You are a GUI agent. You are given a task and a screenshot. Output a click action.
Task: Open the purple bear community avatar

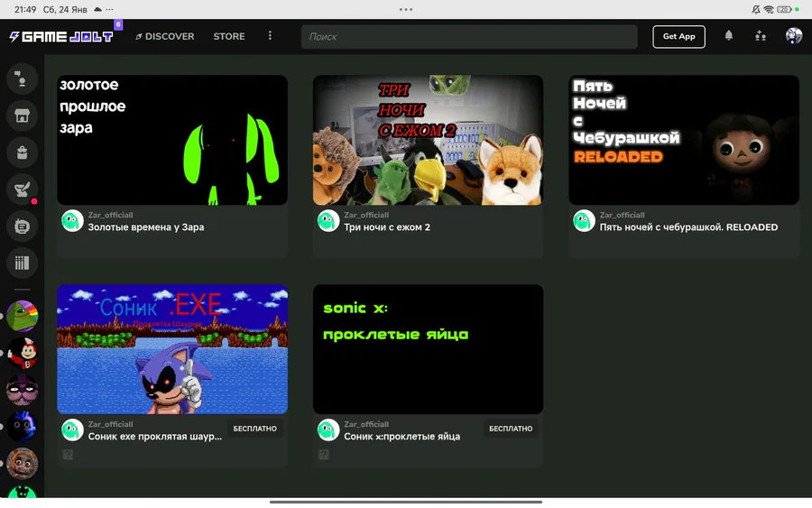coord(22,390)
